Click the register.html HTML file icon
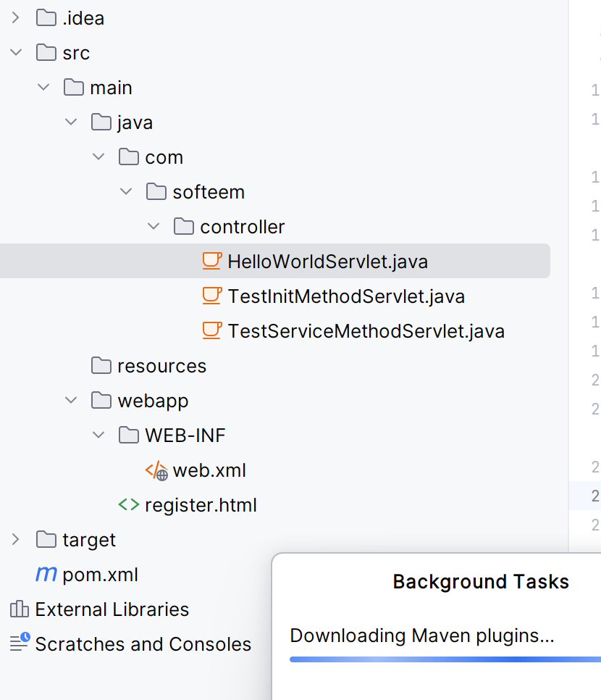 (127, 504)
